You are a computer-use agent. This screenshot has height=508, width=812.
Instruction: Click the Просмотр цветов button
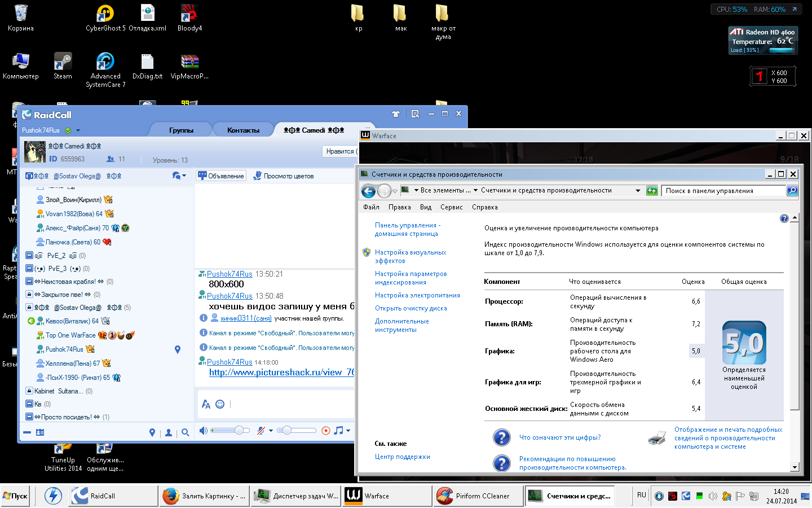[x=283, y=176]
